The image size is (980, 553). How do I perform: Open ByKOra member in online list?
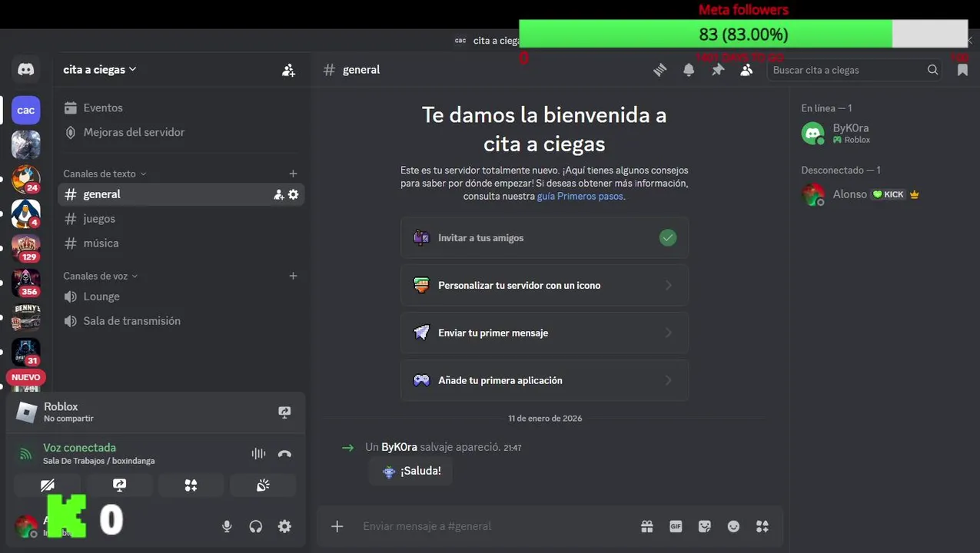tap(881, 133)
